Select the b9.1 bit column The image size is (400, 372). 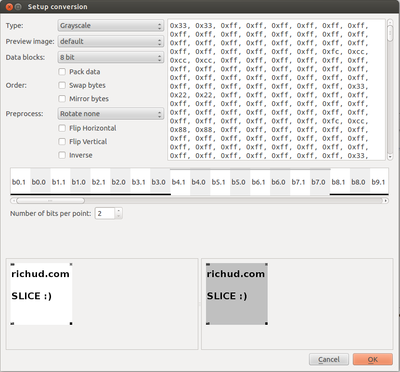[379, 182]
